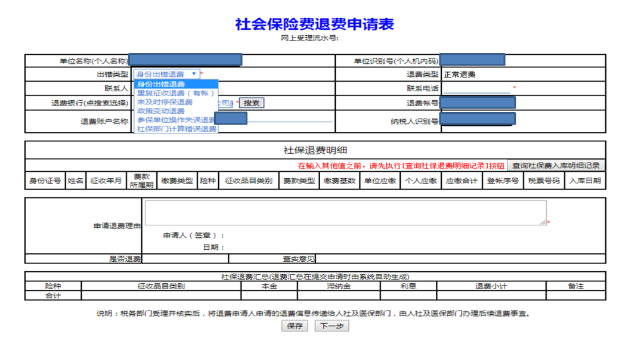
Task: Click the 应缴合计 column header
Action: point(462,181)
